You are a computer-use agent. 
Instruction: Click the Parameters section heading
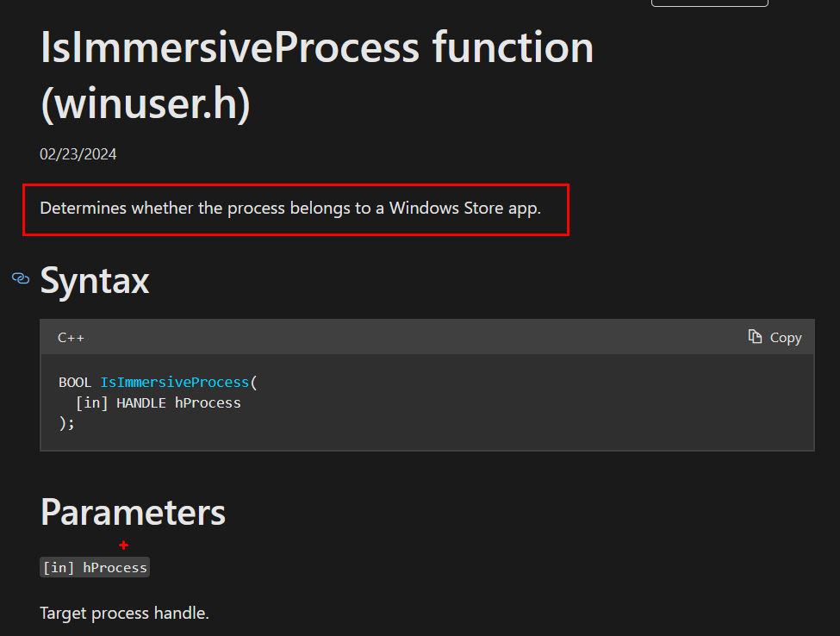pyautogui.click(x=133, y=512)
